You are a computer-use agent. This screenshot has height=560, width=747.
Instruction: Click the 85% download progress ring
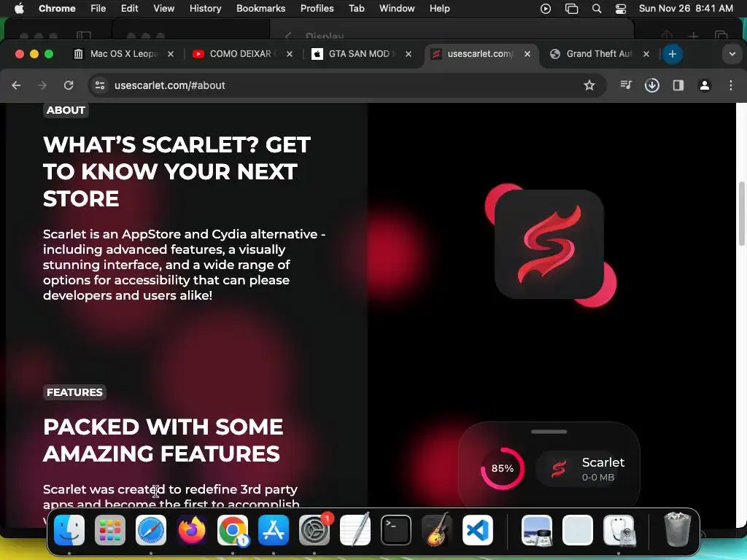tap(502, 469)
